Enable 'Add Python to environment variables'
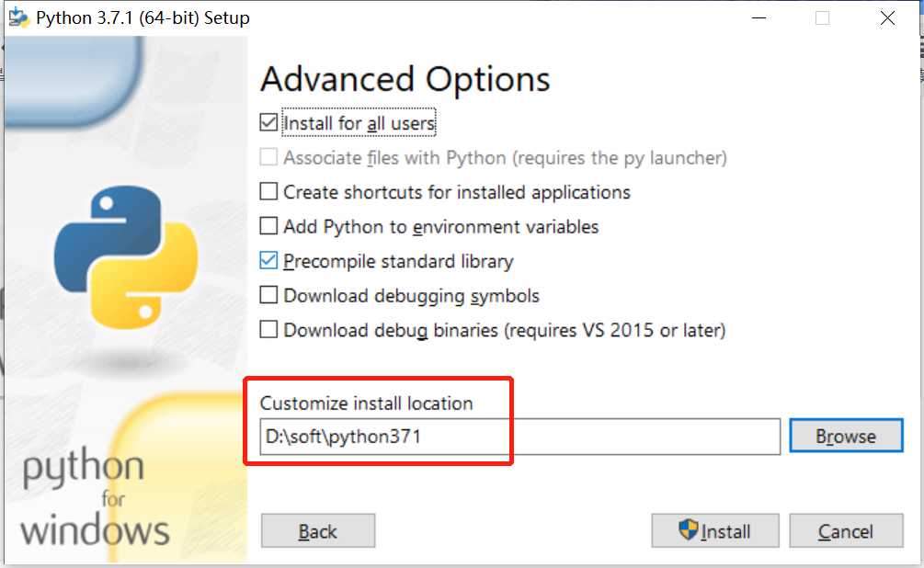 point(269,226)
